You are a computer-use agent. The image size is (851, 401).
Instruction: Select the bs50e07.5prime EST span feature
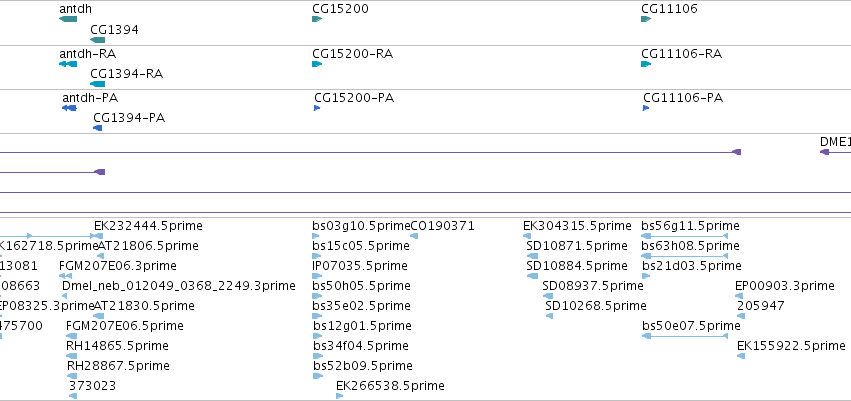click(684, 336)
